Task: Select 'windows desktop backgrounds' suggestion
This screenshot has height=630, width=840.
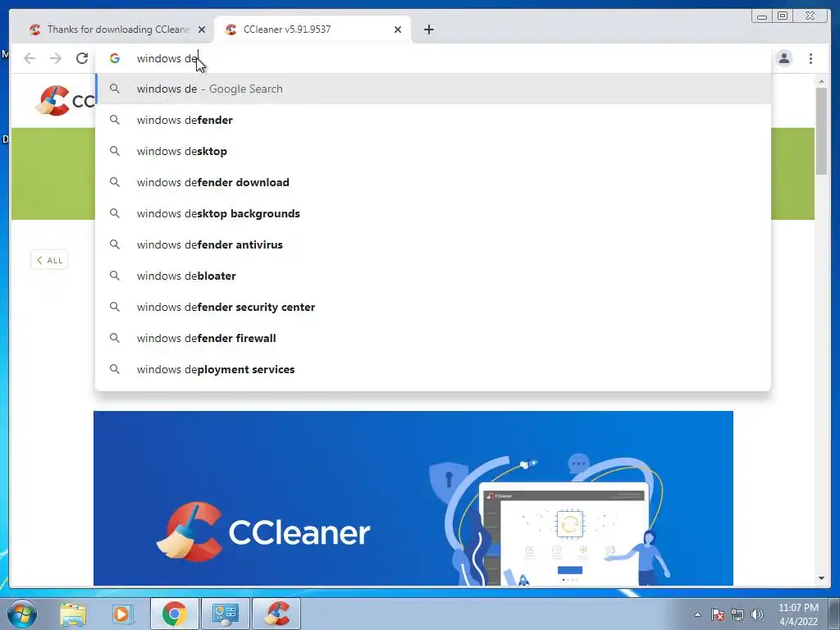Action: point(433,213)
